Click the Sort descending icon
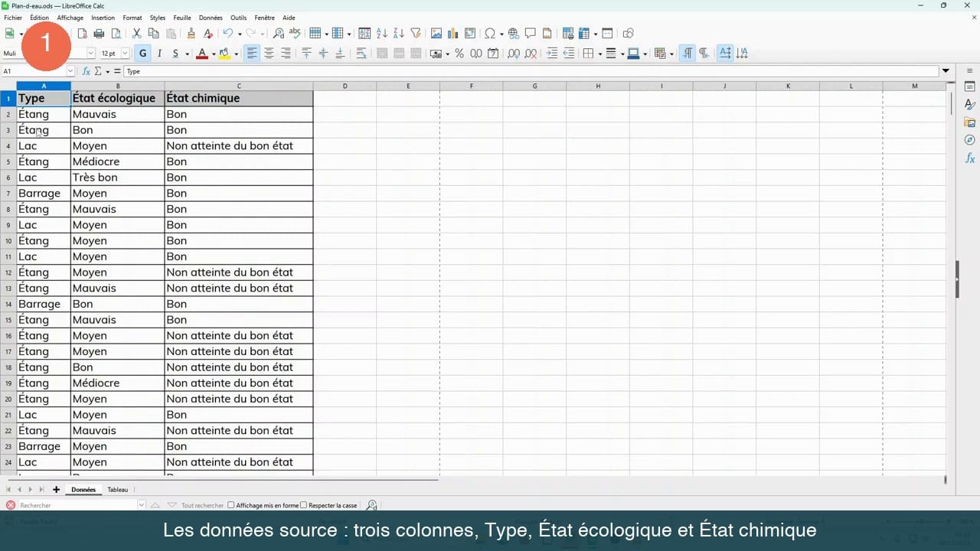This screenshot has height=551, width=980. coord(398,34)
